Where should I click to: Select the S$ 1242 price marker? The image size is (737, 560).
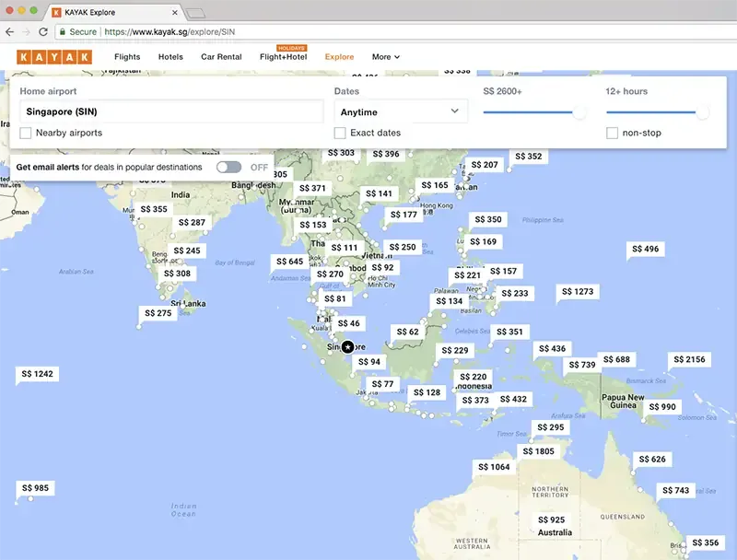(x=37, y=374)
